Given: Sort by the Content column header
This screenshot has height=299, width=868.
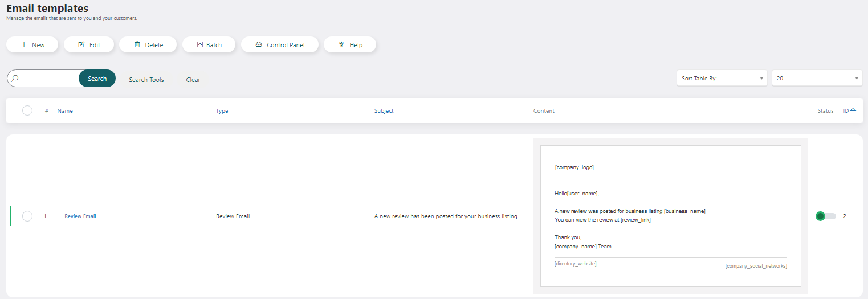Looking at the screenshot, I should [544, 111].
